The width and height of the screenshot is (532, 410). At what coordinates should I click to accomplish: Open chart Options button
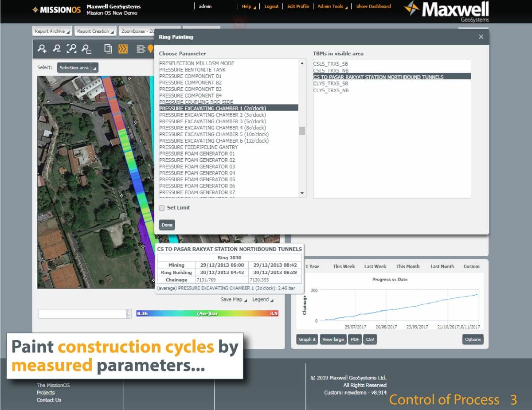tap(473, 340)
